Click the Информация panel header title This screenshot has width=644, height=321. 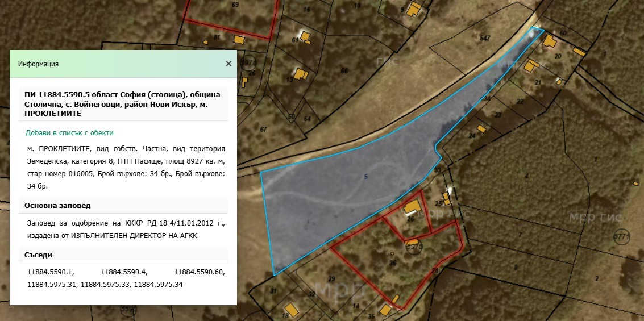pyautogui.click(x=38, y=64)
